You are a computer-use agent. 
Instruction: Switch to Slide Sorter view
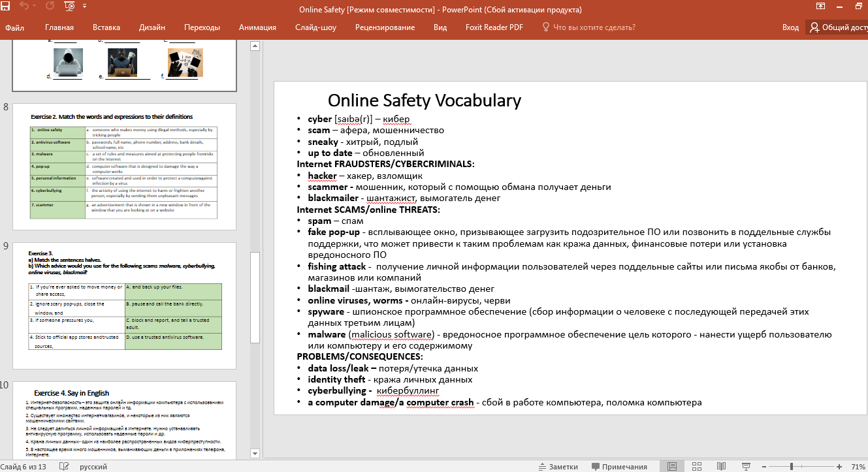pyautogui.click(x=696, y=466)
